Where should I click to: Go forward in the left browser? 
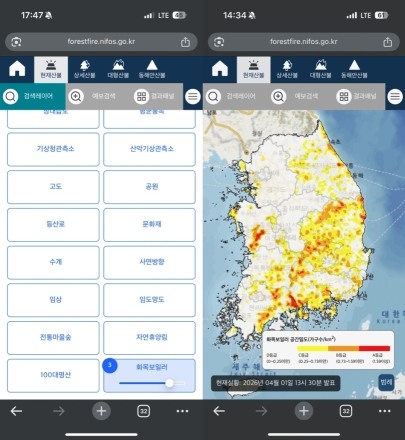59,411
